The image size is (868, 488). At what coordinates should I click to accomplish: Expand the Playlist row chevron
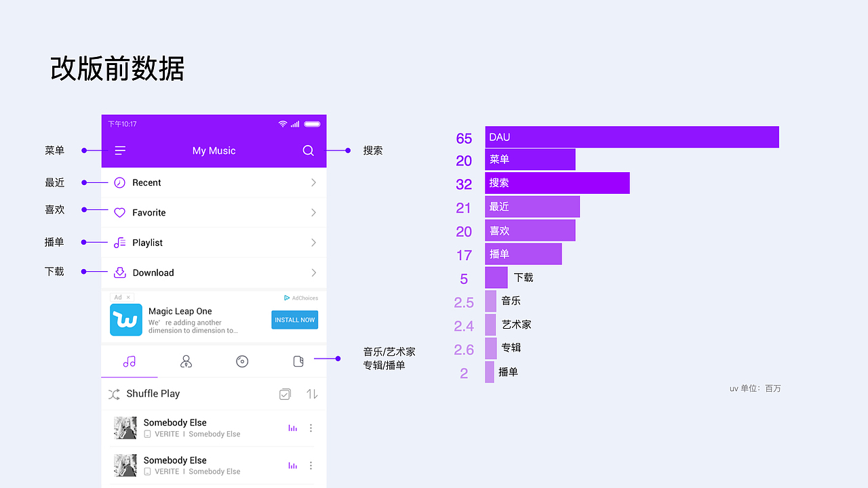pyautogui.click(x=313, y=242)
